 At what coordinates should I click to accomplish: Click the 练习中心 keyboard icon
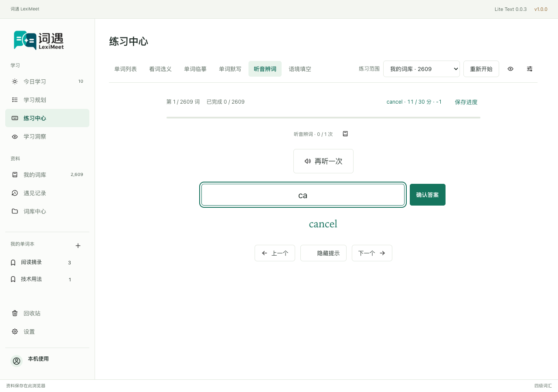pyautogui.click(x=15, y=118)
